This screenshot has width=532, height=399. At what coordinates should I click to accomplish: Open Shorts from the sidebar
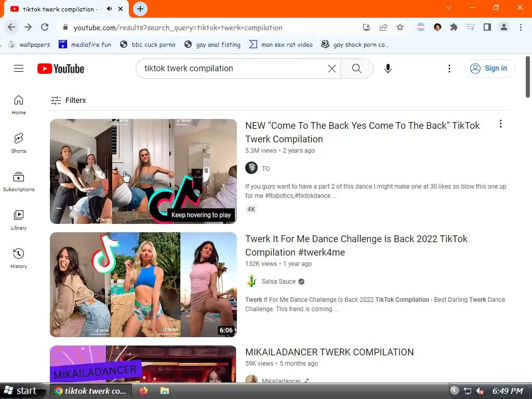[x=19, y=143]
